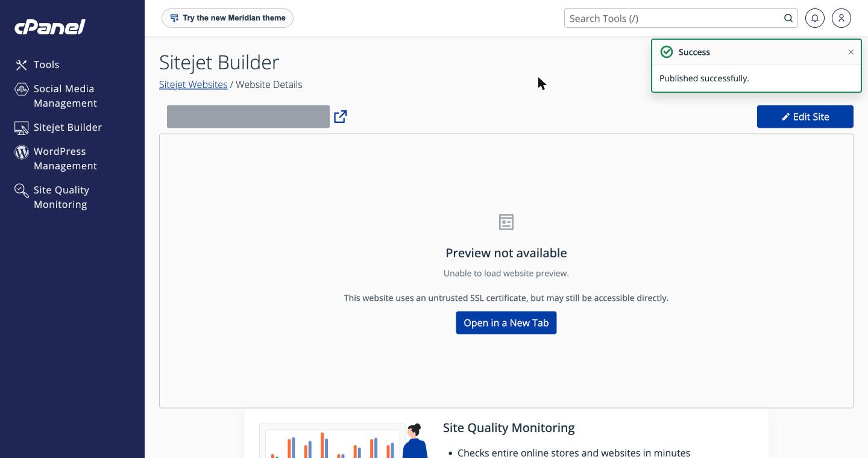Click the Site Quality Monitoring chart thumbnail
The image size is (868, 458).
tap(343, 441)
